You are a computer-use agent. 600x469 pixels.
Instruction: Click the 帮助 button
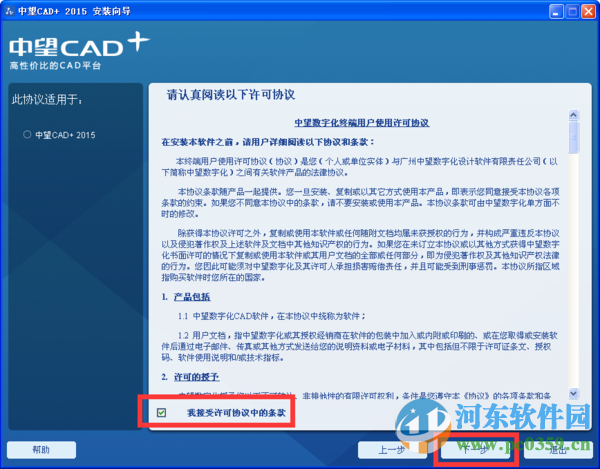coord(41,450)
